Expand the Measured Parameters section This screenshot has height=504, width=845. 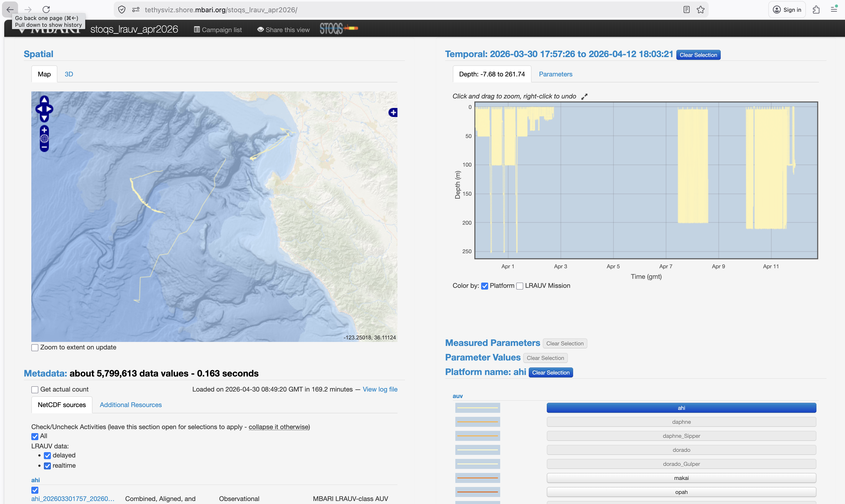click(492, 343)
